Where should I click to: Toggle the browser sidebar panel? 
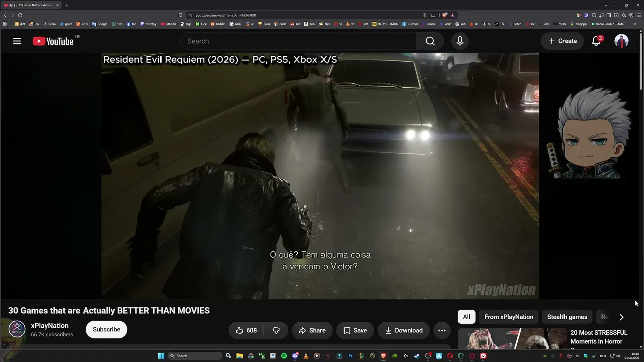[x=609, y=15]
